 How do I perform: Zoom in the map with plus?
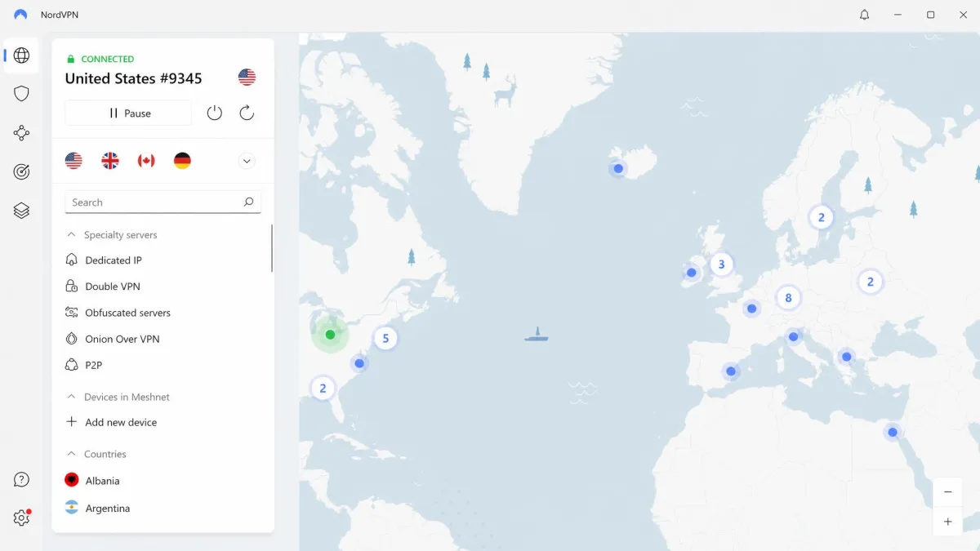pyautogui.click(x=948, y=522)
